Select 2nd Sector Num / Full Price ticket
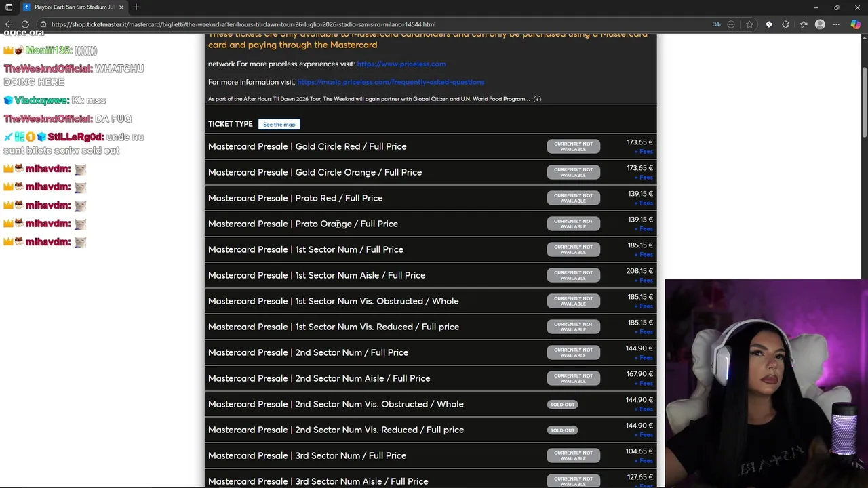Screen dimensions: 868x488 click(308, 352)
